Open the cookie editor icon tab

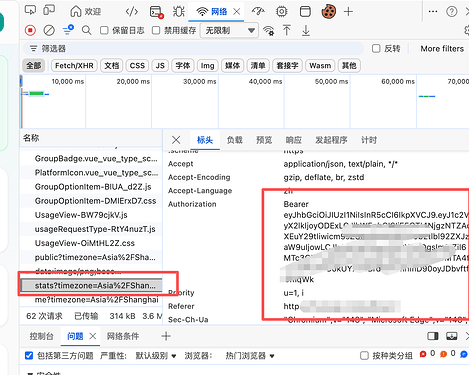[328, 12]
